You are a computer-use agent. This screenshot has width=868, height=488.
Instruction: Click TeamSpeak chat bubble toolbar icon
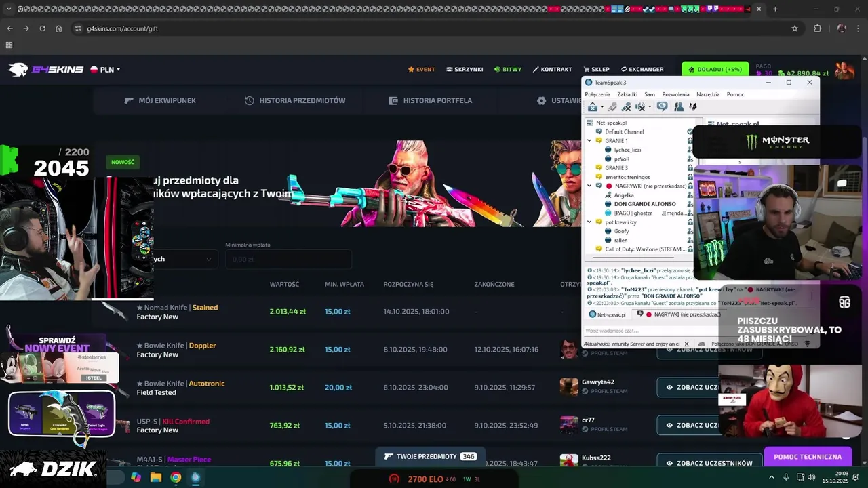click(663, 107)
